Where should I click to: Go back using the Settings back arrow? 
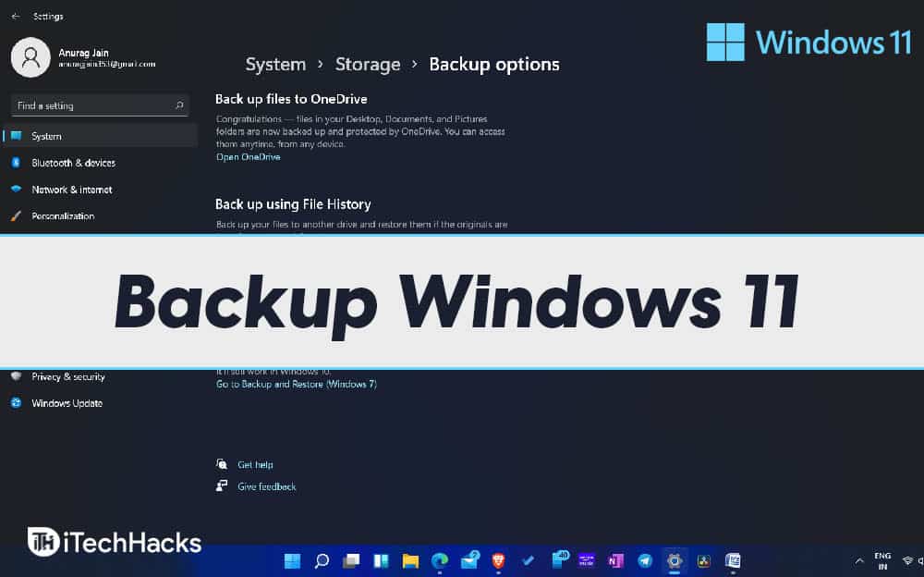[16, 17]
